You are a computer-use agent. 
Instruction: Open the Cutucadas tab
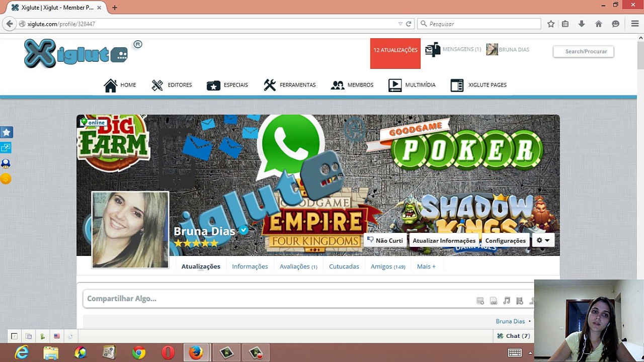click(x=344, y=266)
